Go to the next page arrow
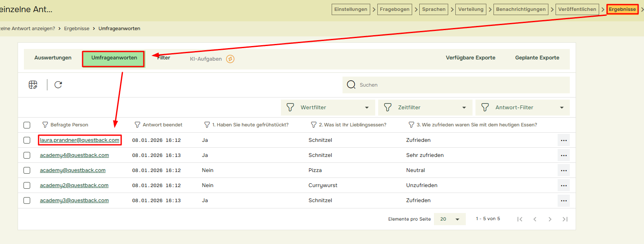The height and width of the screenshot is (244, 644). pos(550,219)
